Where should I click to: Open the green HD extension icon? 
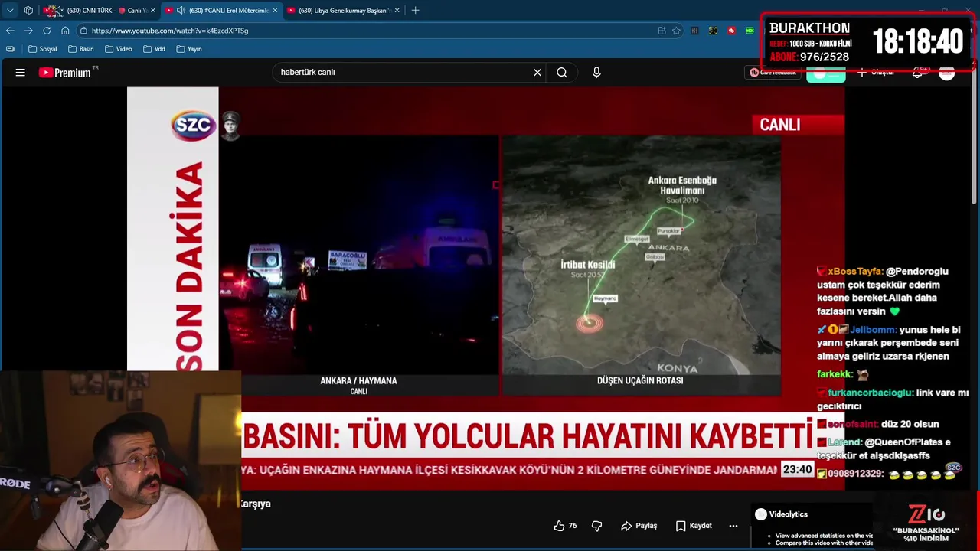click(x=750, y=31)
